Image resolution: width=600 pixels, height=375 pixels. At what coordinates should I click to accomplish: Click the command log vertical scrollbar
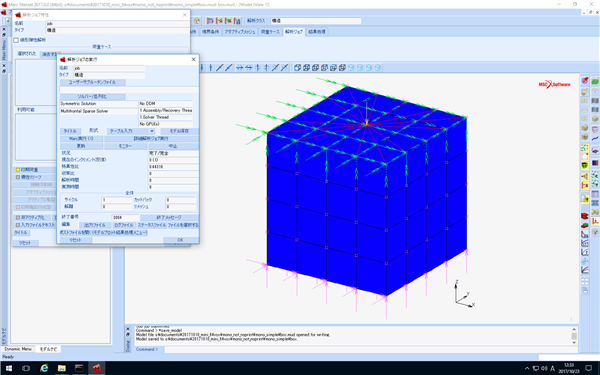pos(574,336)
